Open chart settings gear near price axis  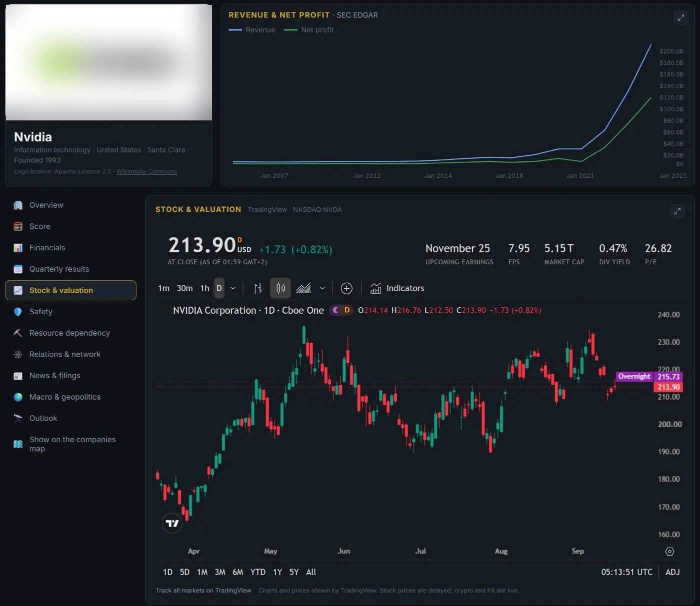[x=670, y=552]
